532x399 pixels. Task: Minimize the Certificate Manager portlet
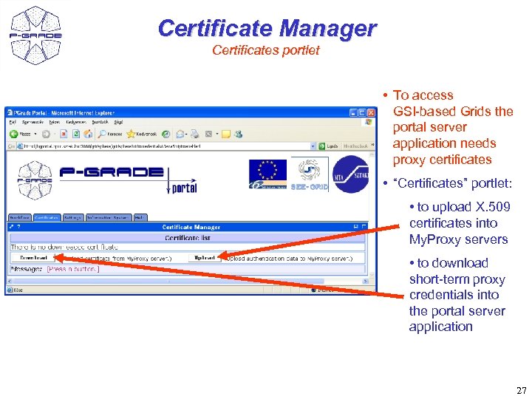[x=355, y=227]
